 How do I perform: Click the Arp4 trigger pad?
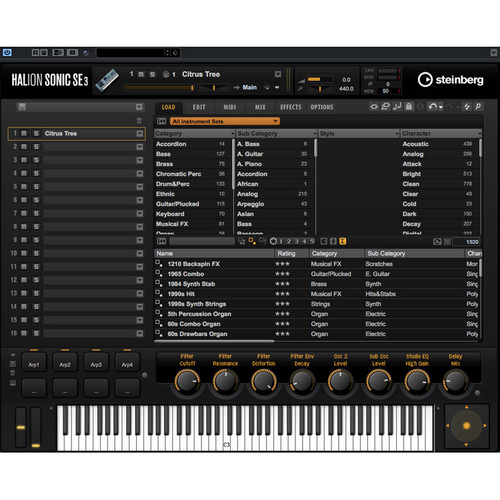point(127,362)
